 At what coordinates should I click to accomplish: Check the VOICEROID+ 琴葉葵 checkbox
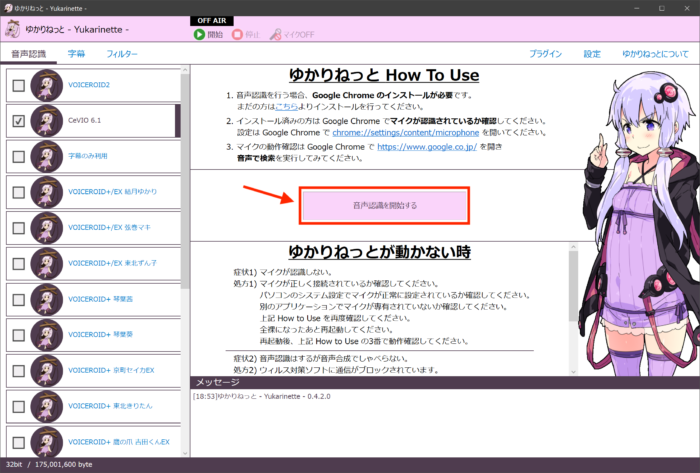pos(18,335)
